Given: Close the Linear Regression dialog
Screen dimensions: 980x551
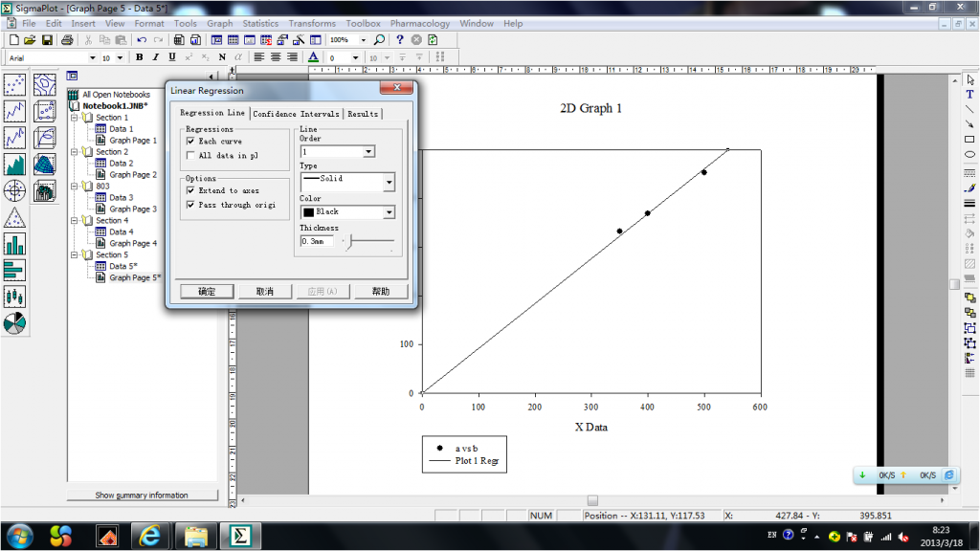Looking at the screenshot, I should tap(396, 87).
